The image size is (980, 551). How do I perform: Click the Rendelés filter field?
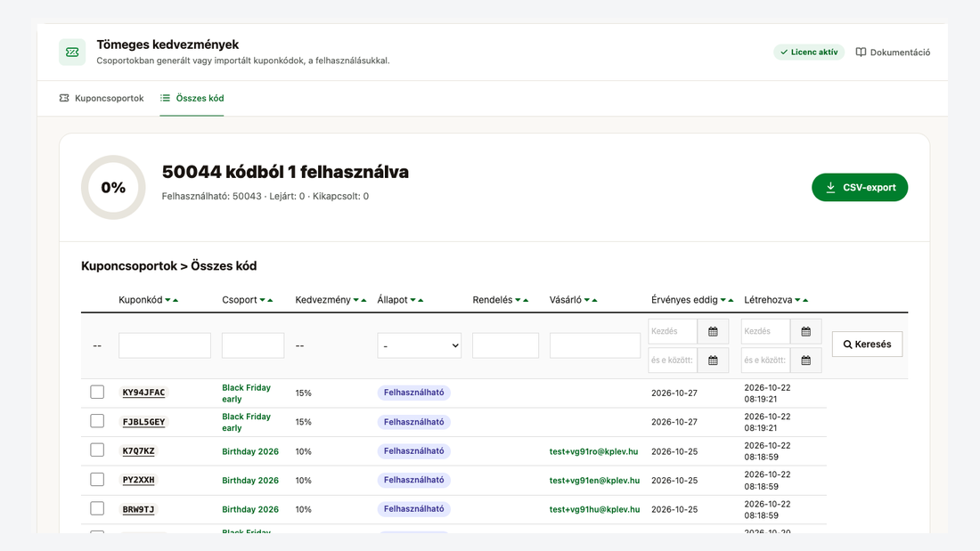click(506, 345)
